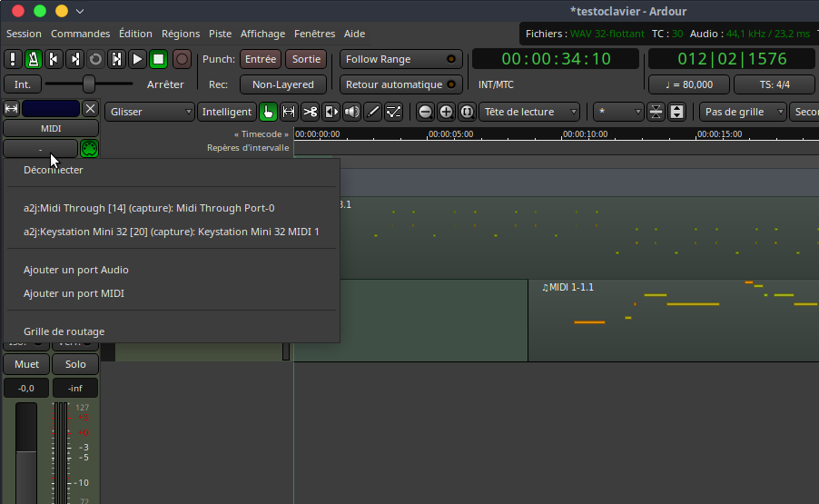Open the Tête de lecture dropdown
This screenshot has height=504, width=819.
tap(530, 112)
